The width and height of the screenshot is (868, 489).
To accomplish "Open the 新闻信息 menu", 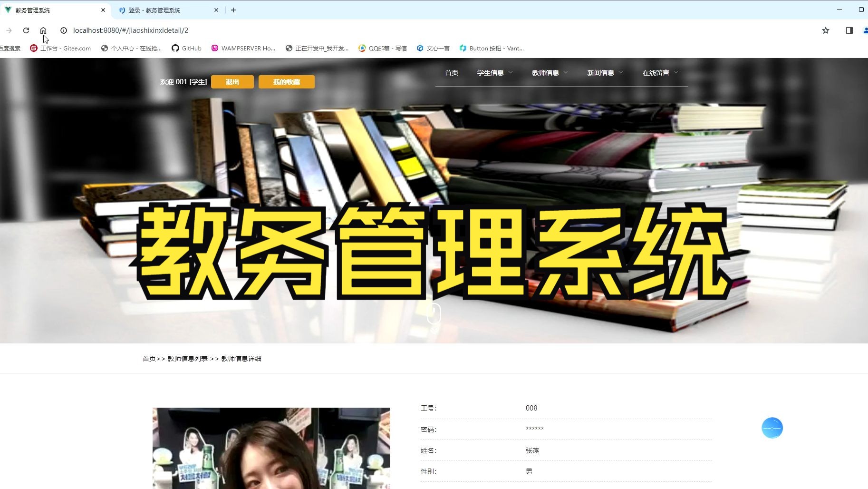I will tap(601, 73).
